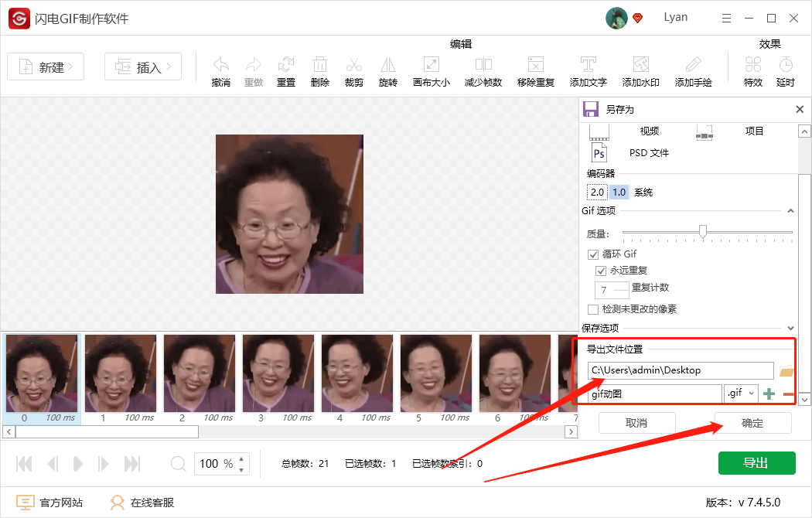This screenshot has width=812, height=518.
Task: Switch to the 视频 export tab
Action: (x=650, y=131)
